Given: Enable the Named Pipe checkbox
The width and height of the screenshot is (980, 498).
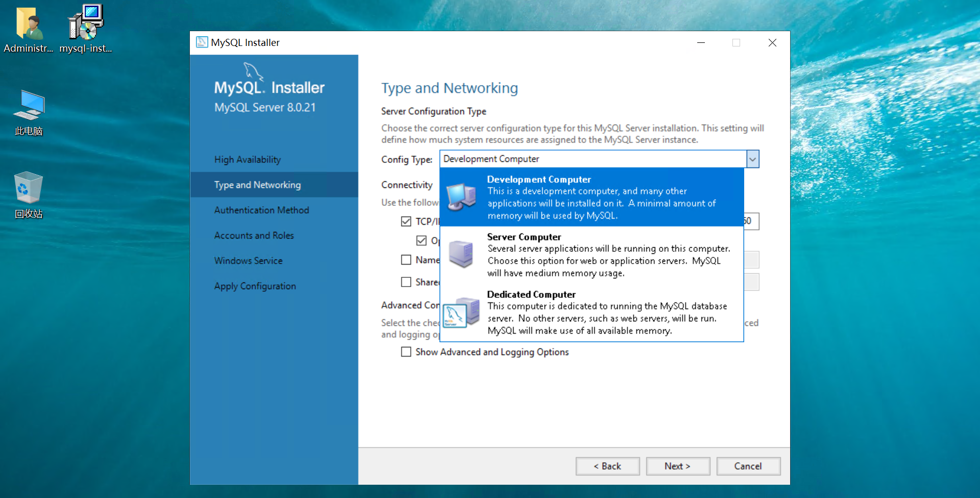Looking at the screenshot, I should point(406,260).
